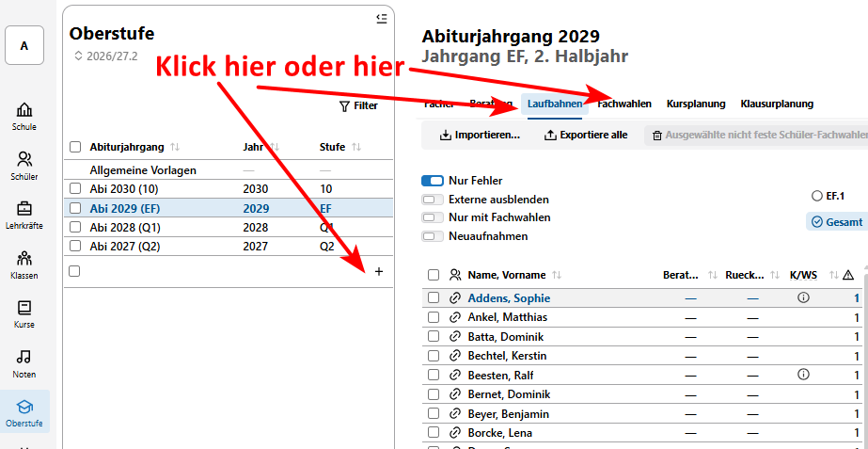Open student Bernet, Dominik

tap(509, 394)
